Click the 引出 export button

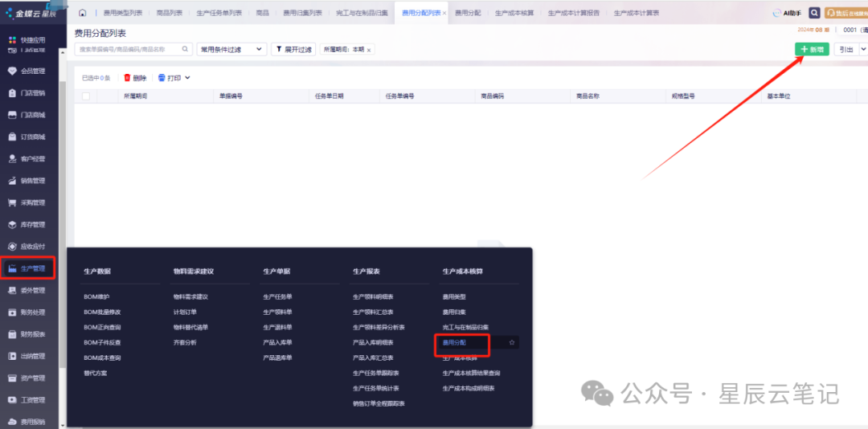click(x=845, y=49)
